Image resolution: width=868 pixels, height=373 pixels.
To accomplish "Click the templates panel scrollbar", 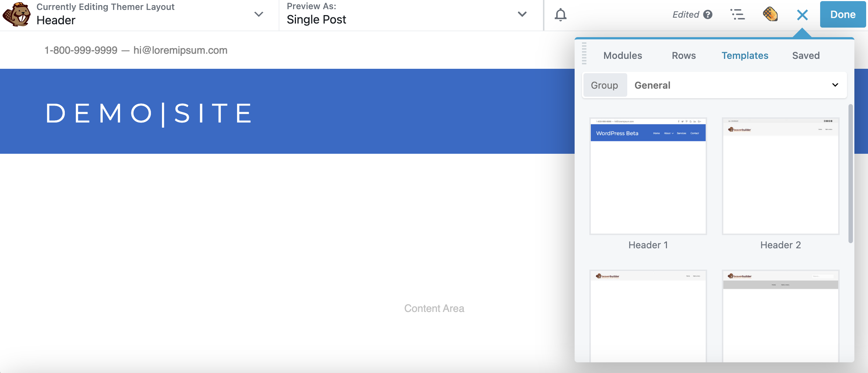I will [850, 174].
